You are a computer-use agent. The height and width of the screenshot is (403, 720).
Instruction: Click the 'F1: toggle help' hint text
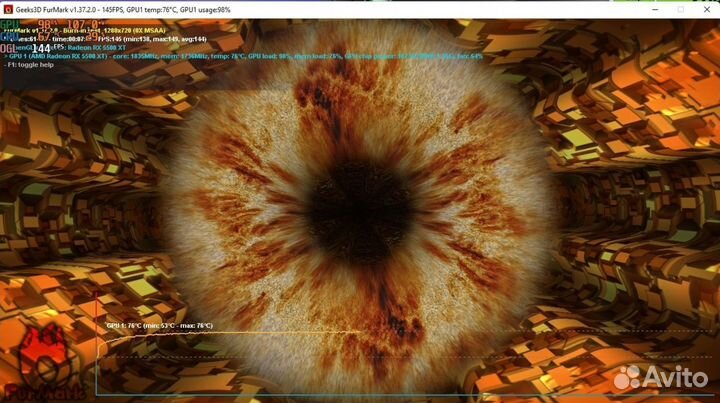(x=29, y=65)
